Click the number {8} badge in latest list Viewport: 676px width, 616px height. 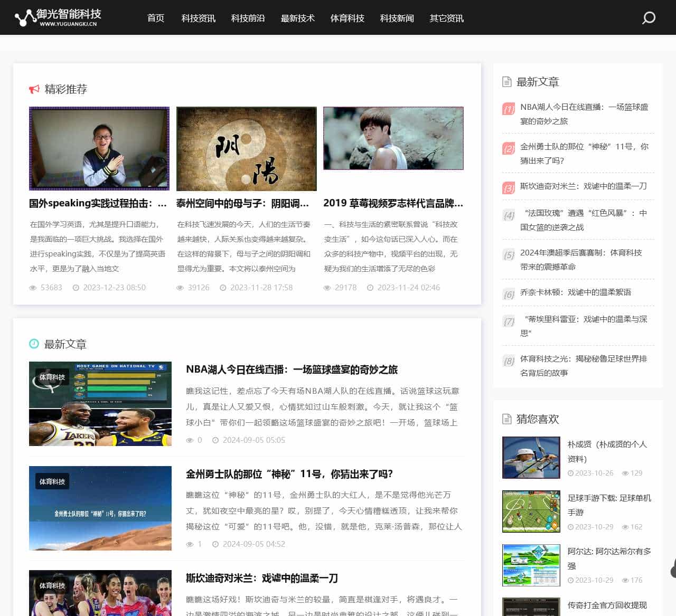click(x=509, y=361)
